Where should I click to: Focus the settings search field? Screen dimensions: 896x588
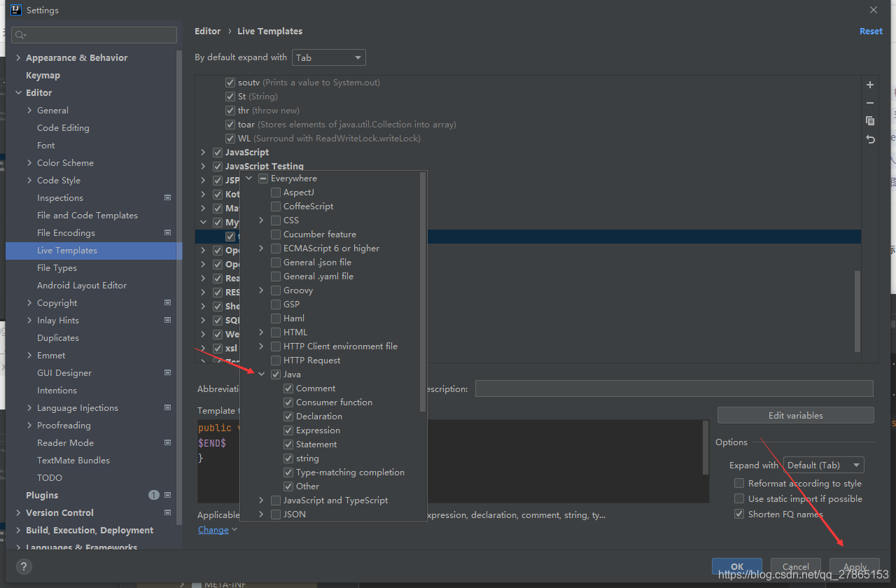click(x=94, y=35)
